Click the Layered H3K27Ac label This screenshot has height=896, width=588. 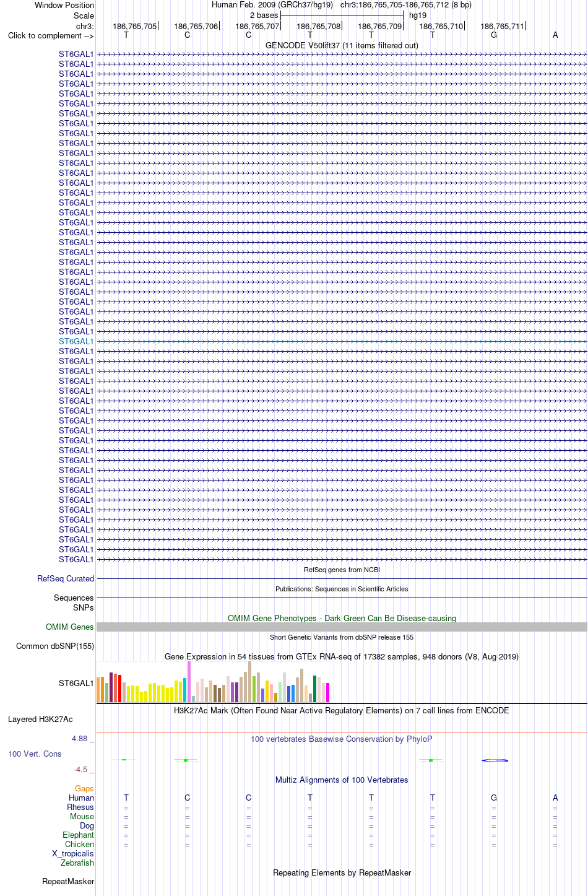[40, 720]
